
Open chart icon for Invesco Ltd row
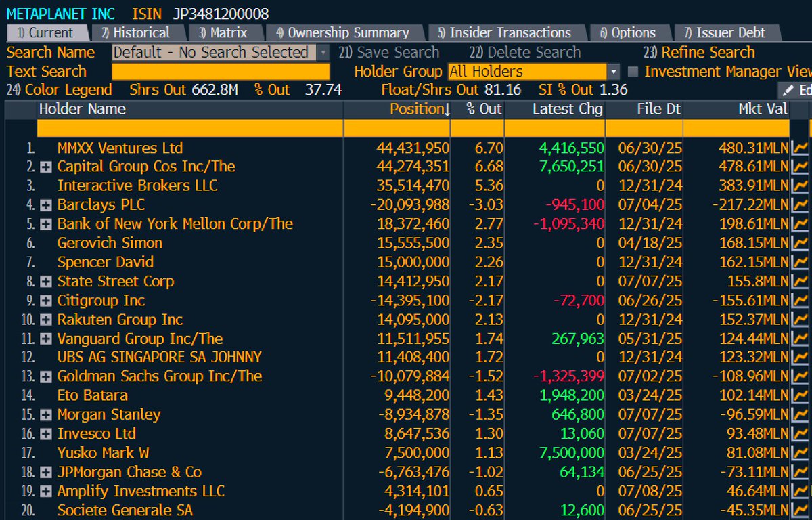tap(799, 433)
